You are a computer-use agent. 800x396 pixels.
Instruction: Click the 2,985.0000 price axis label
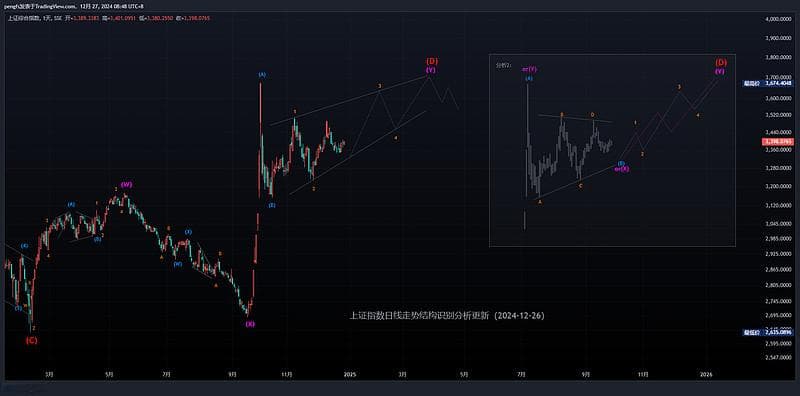click(779, 238)
